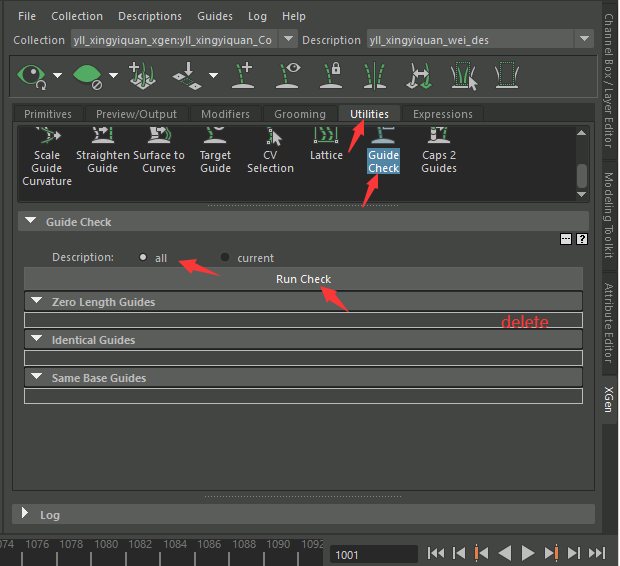Click the current frame field showing 1001
Screen dimensions: 620x566
[374, 554]
